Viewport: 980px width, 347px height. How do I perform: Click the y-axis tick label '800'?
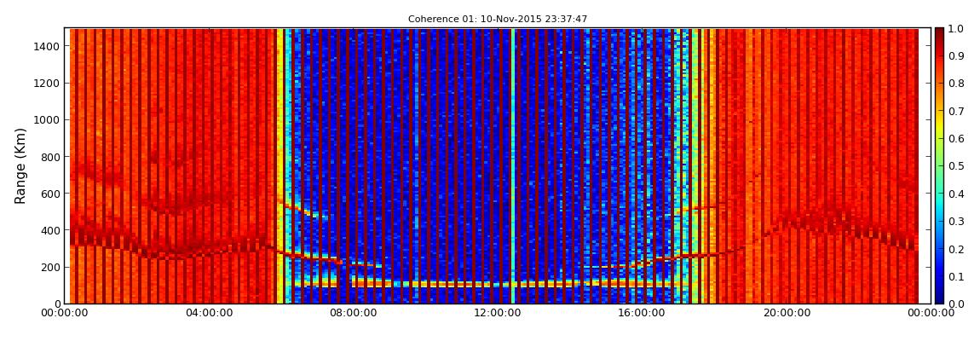(x=50, y=156)
